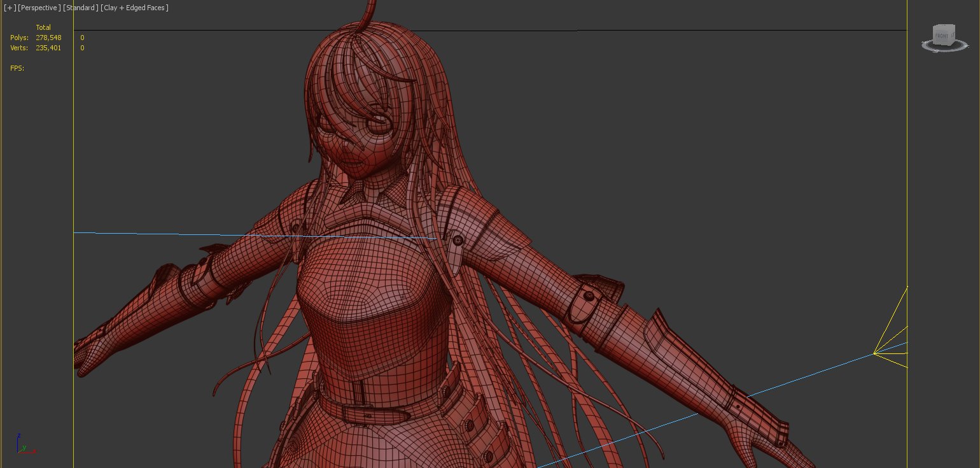Click the FPS label in statistics
Viewport: 980px width, 468px height.
(17, 68)
